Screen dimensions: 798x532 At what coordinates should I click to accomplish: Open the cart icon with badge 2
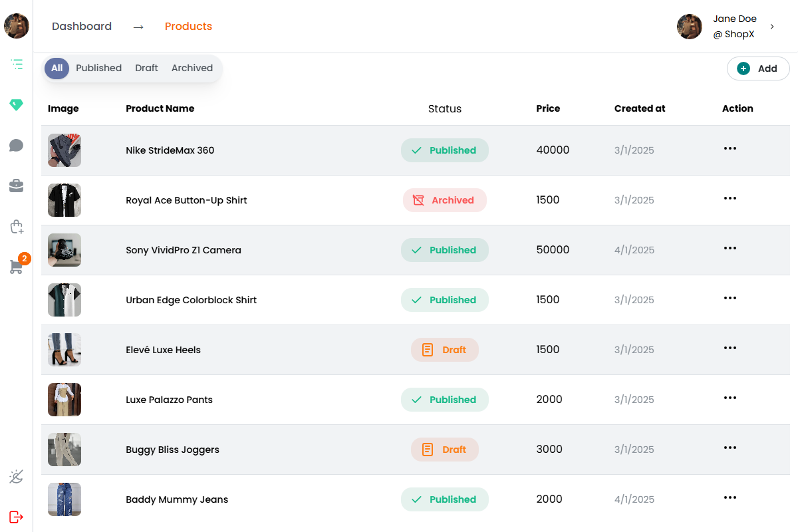tap(17, 267)
